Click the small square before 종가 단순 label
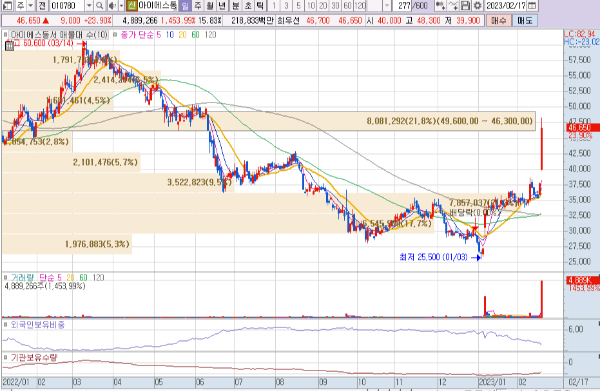 click(x=115, y=35)
